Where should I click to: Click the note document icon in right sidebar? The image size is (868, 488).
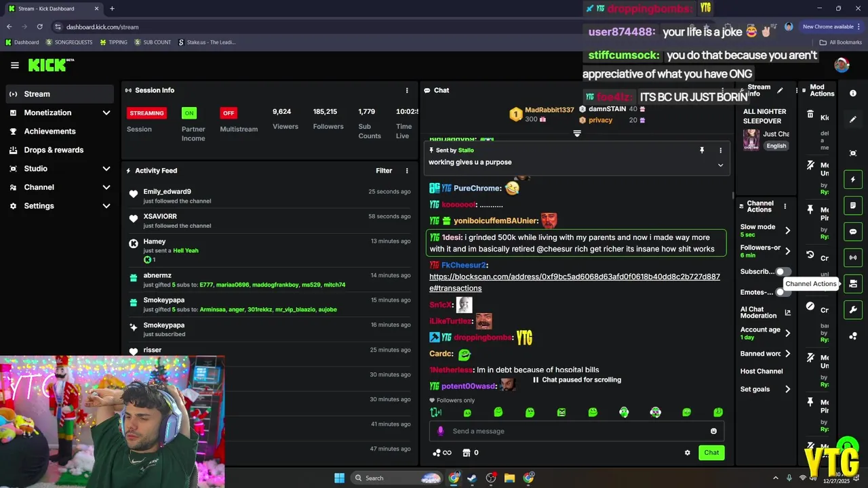click(x=853, y=205)
